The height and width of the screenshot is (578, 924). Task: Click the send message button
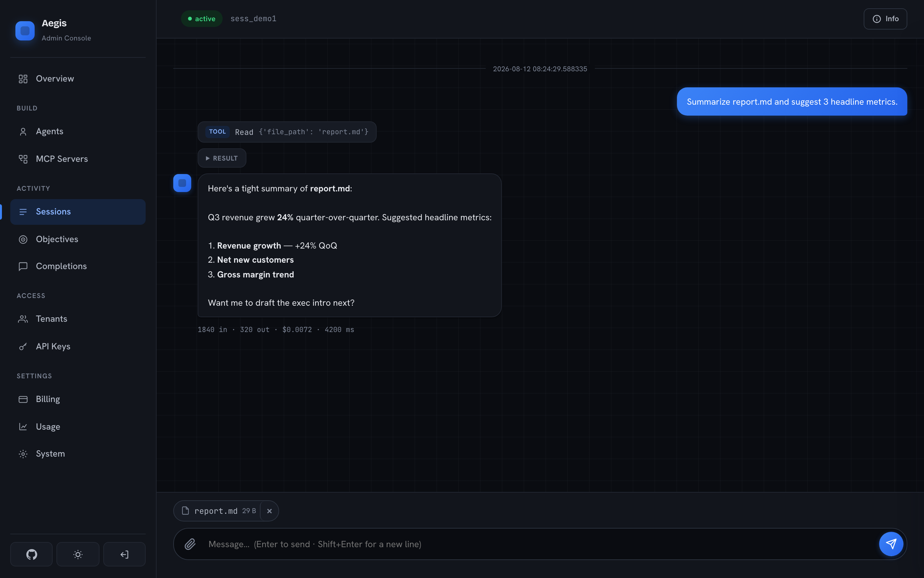coord(891,544)
